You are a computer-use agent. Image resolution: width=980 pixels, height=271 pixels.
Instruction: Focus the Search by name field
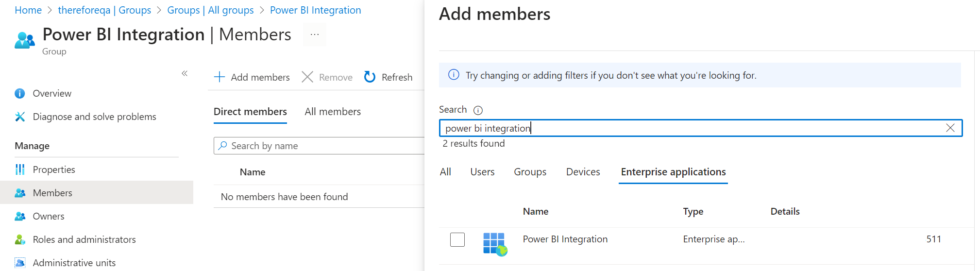[319, 146]
